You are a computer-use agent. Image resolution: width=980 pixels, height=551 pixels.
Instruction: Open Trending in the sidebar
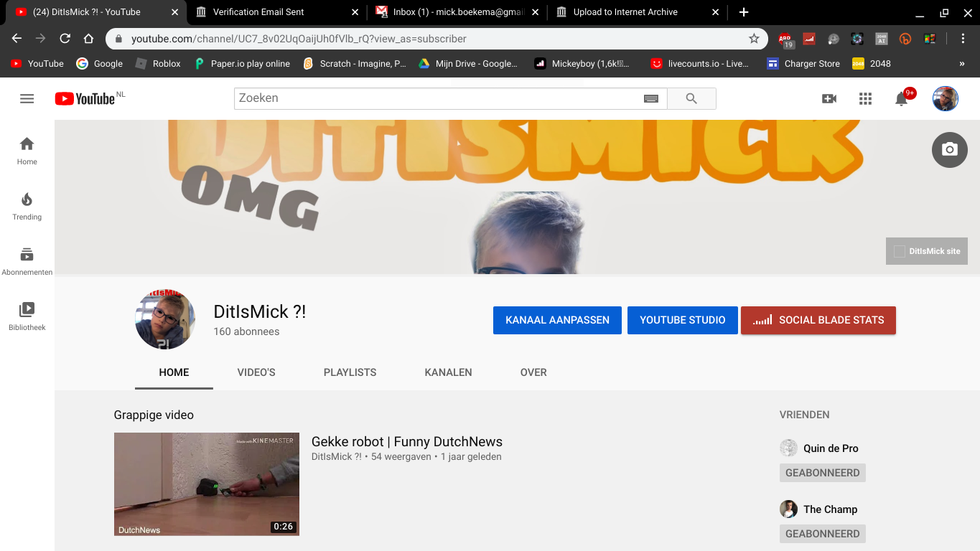click(27, 206)
